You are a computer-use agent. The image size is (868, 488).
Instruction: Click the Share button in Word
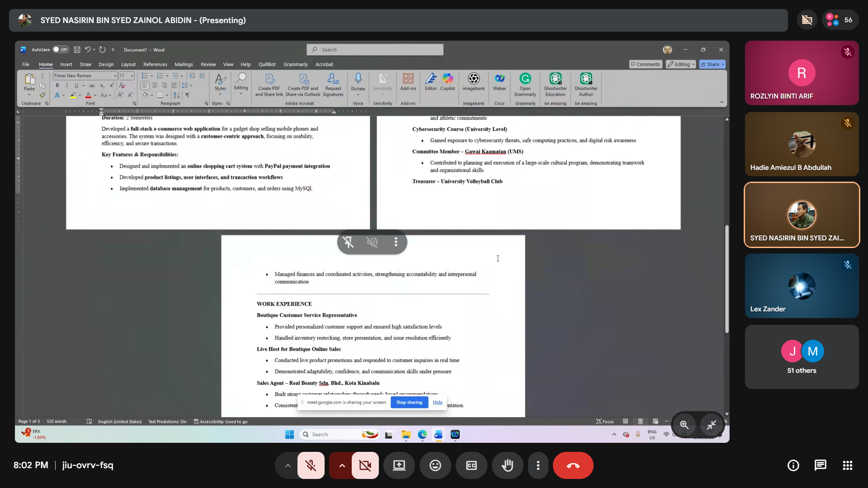(712, 64)
